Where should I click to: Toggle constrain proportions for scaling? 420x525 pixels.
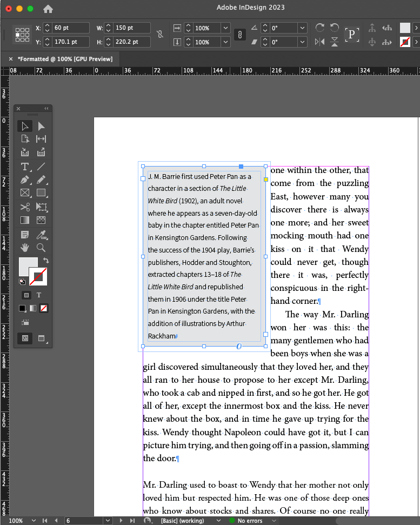240,35
